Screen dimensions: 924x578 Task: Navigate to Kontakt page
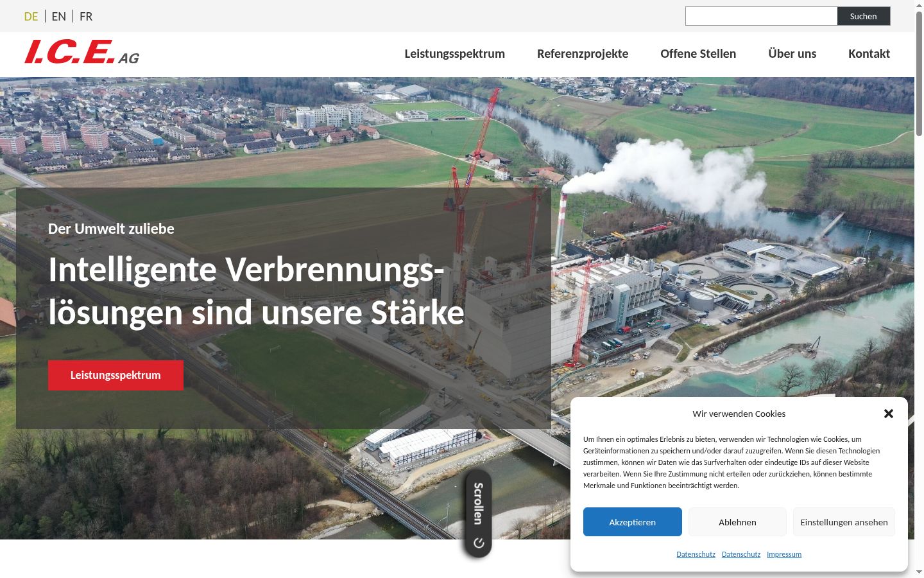pyautogui.click(x=869, y=53)
